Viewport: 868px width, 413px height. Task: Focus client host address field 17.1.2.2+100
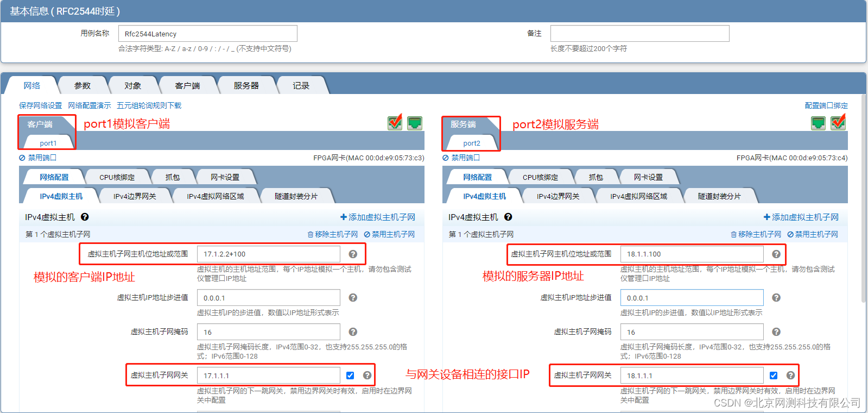coord(269,254)
